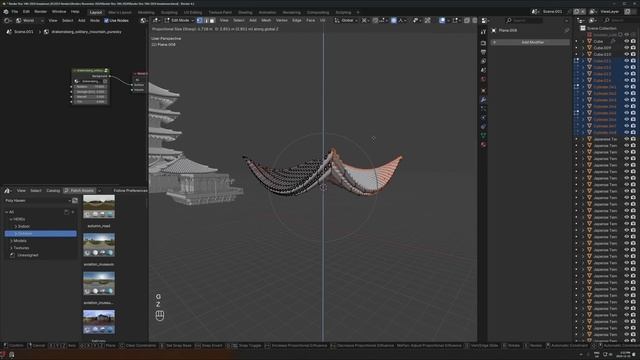Viewport: 640px width, 360px height.
Task: Open the View Layer properties tab icon
Action: 483,61
